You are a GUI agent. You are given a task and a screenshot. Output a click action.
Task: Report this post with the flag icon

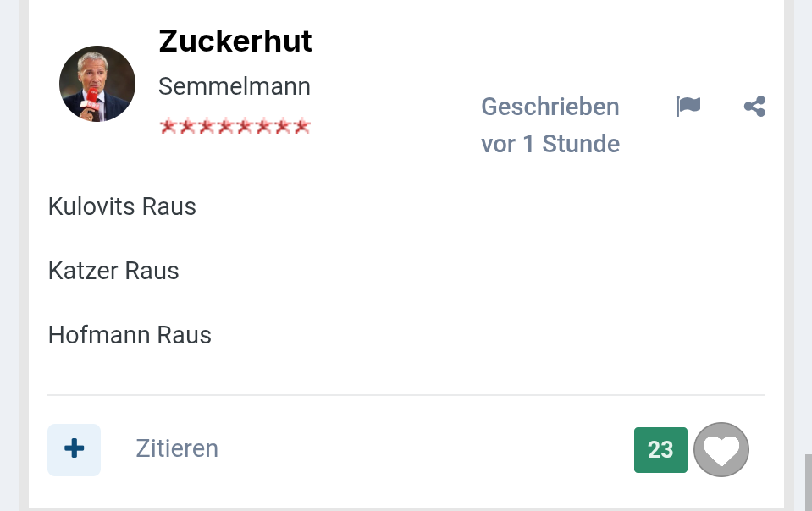[x=688, y=107]
